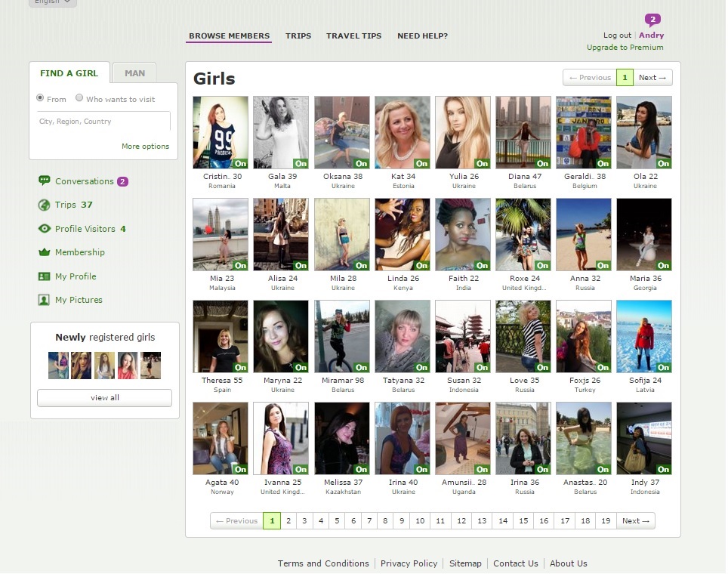Click the My Profile card icon
The image size is (728, 574).
(44, 276)
